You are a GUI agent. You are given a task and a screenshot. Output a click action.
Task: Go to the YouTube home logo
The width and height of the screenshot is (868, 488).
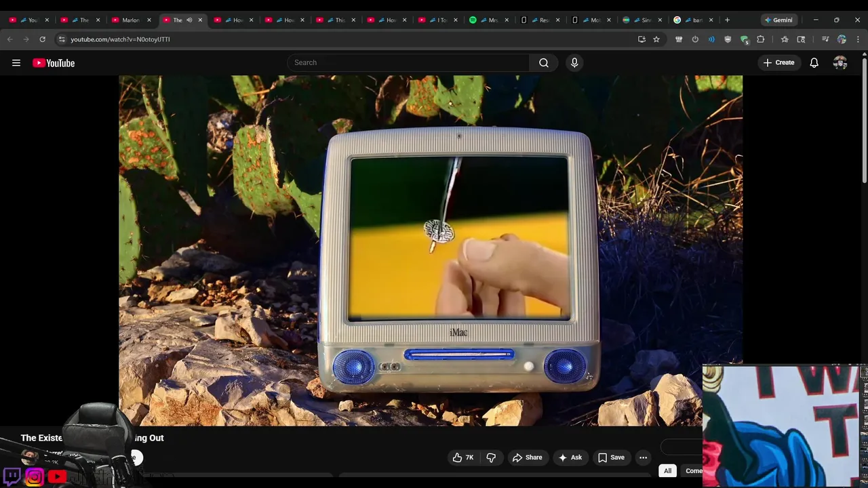pyautogui.click(x=54, y=63)
